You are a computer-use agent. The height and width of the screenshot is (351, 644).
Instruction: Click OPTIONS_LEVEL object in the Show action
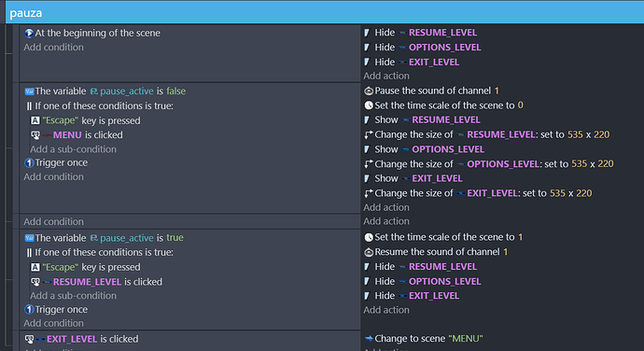[448, 149]
